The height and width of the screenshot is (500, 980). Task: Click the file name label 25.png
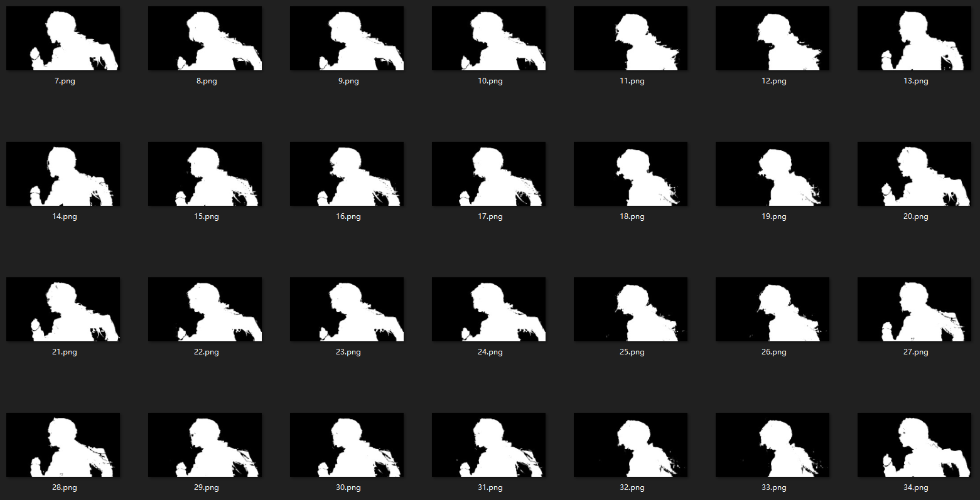click(632, 352)
